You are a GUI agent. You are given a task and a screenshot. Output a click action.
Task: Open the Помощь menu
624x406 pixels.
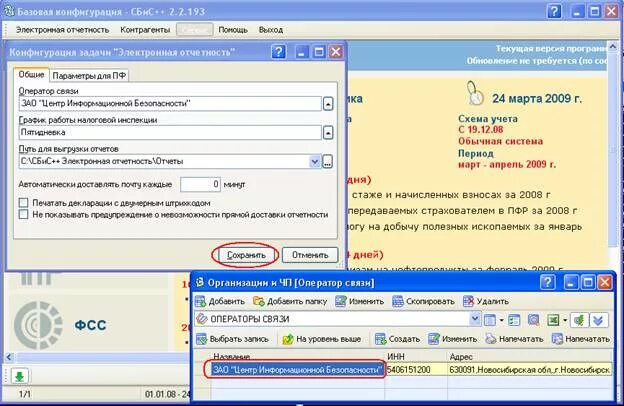[x=233, y=30]
